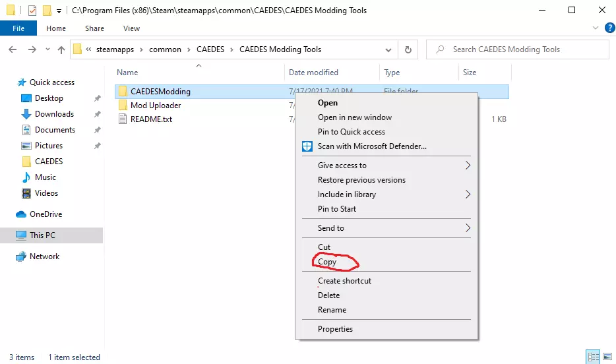Expand subfolders arrow after CAEDES breadcrumb

[231, 49]
